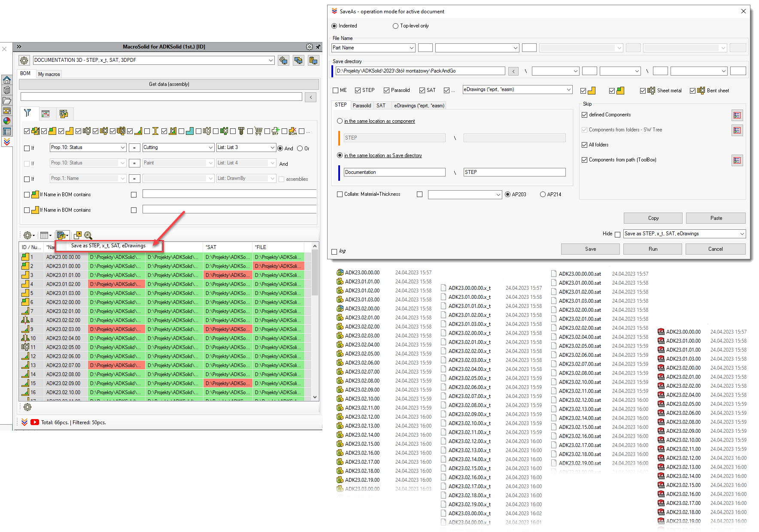Open the eDrawings format dropdown
Viewport: 759px width, 532px height.
[x=517, y=90]
